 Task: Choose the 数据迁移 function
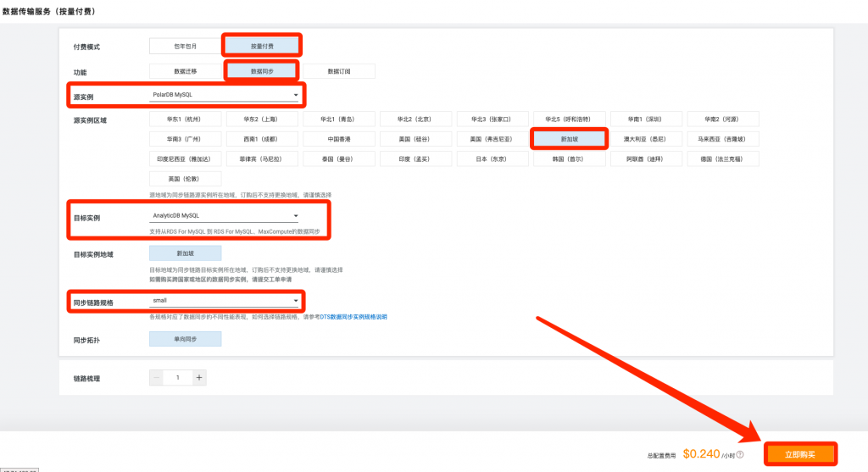(x=185, y=71)
